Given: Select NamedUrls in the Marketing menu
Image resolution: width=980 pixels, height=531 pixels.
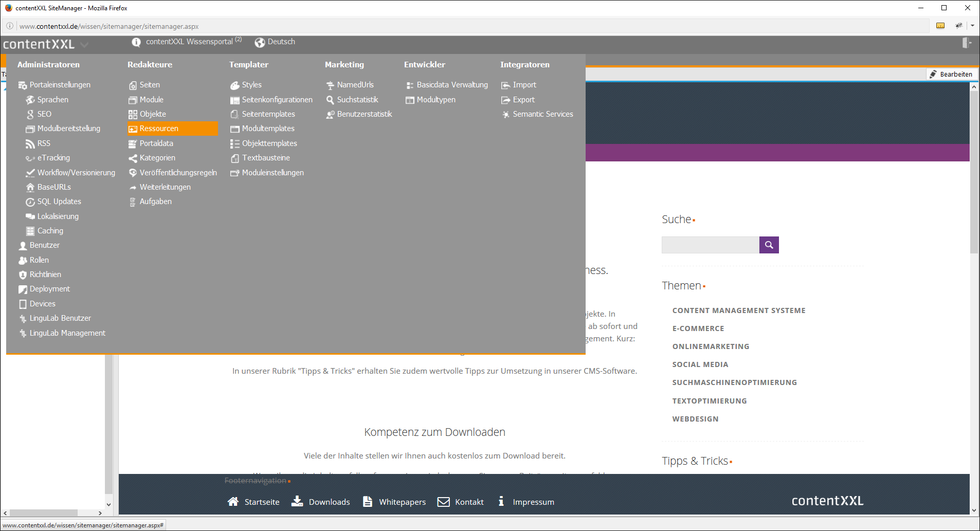Looking at the screenshot, I should (x=355, y=85).
